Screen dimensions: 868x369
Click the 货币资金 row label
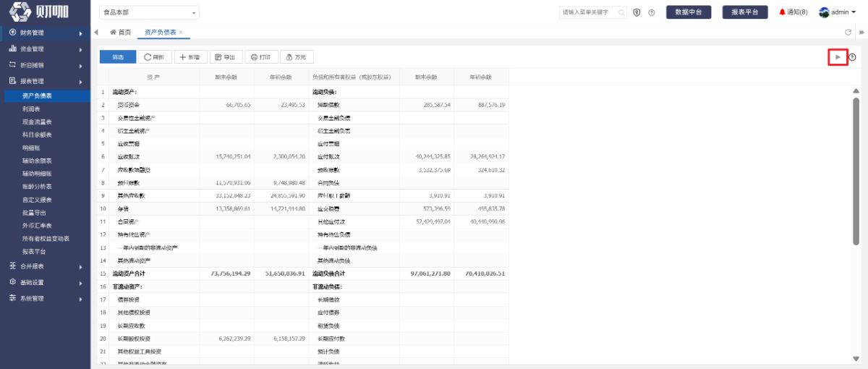[129, 105]
